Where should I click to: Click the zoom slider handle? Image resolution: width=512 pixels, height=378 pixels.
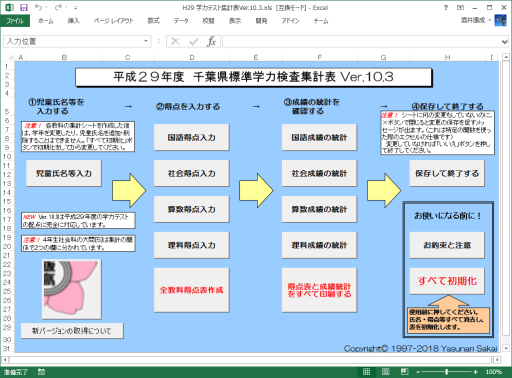(447, 372)
